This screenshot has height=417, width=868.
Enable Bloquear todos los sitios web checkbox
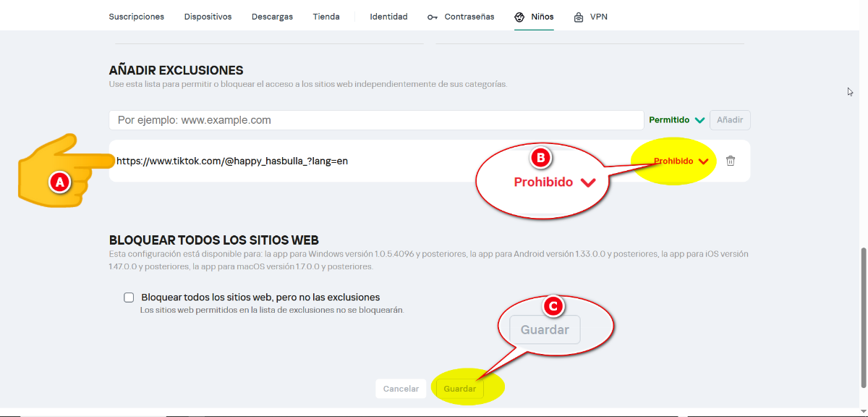click(x=129, y=298)
